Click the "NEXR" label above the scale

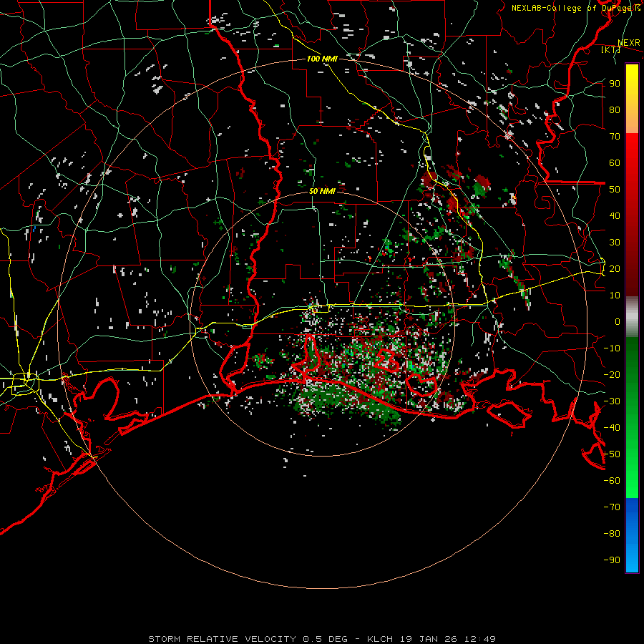click(629, 43)
